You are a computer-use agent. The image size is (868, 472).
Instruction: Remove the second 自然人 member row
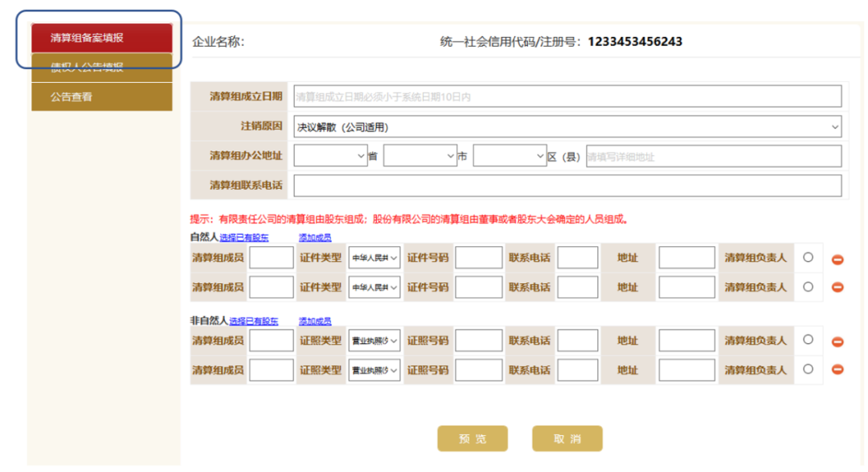coord(837,287)
